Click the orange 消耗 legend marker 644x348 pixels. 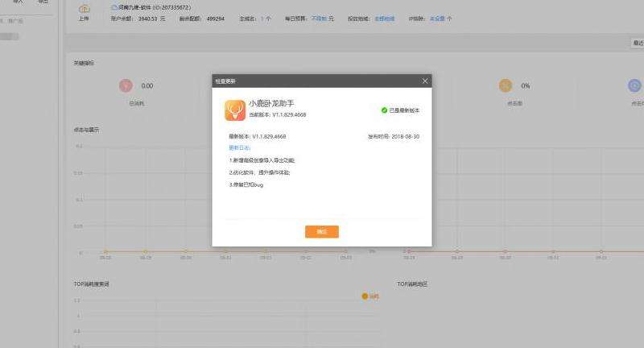click(365, 296)
